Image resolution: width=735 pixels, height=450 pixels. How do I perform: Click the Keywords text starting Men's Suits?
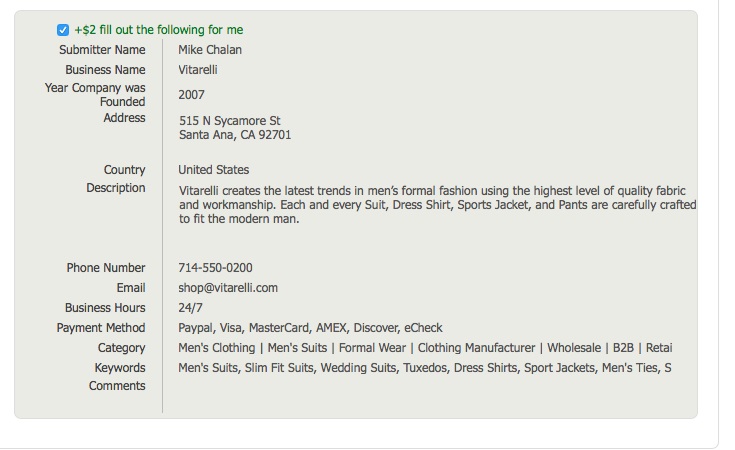pyautogui.click(x=424, y=368)
